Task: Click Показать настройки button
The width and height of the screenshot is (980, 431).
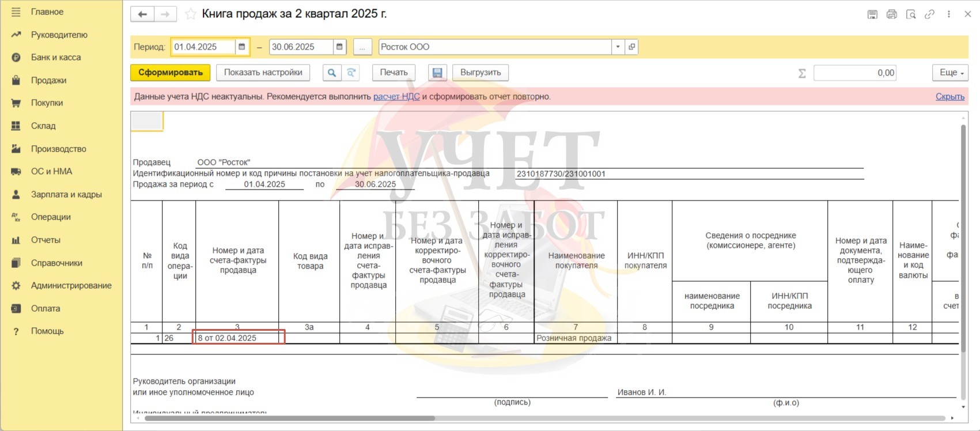Action: 263,73
